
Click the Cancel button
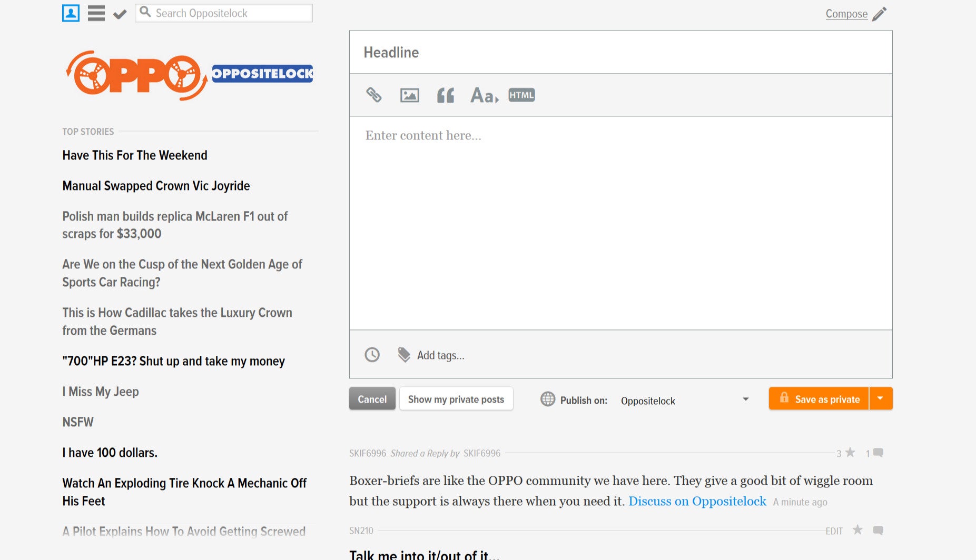372,399
